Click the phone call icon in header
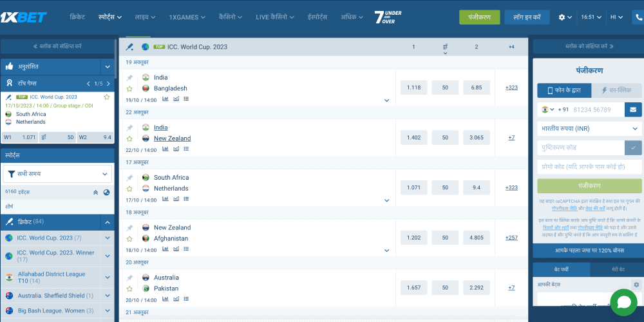 [639, 17]
